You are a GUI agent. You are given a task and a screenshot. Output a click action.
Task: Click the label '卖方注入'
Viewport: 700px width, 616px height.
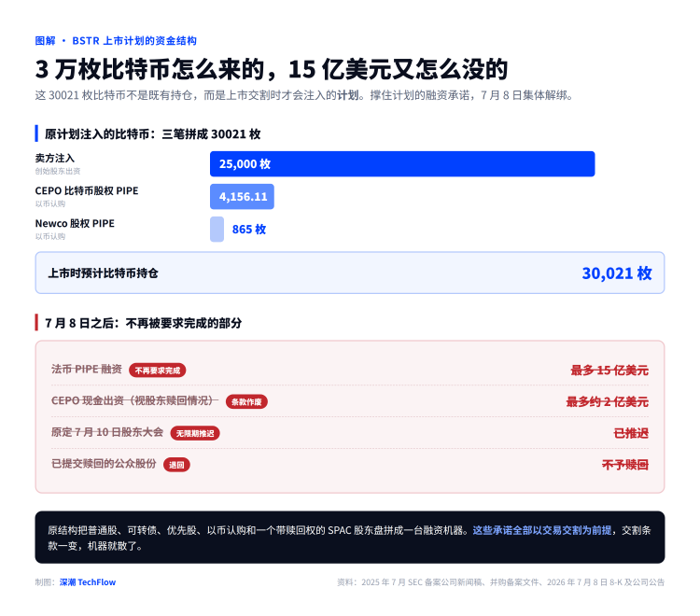[55, 158]
